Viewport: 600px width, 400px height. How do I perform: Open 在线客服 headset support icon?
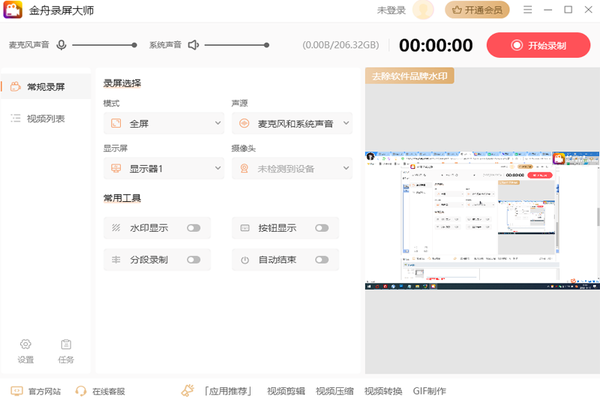tap(81, 391)
